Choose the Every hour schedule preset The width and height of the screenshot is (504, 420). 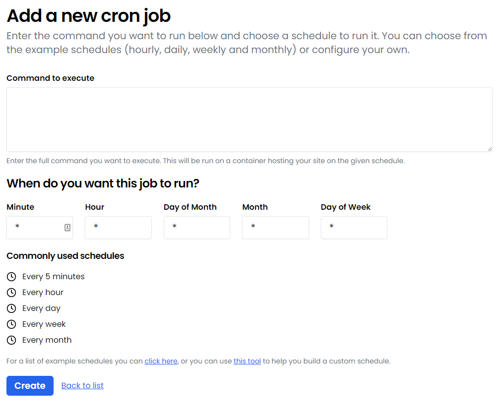click(43, 293)
